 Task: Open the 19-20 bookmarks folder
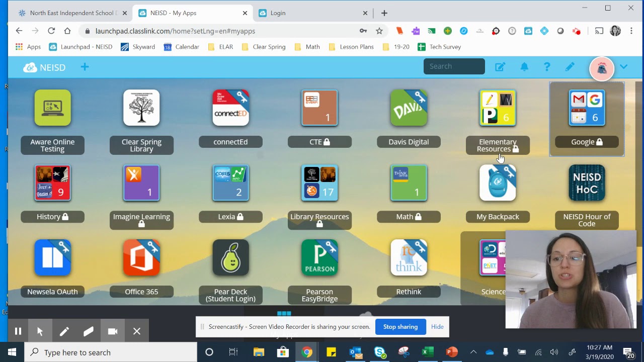click(x=396, y=47)
